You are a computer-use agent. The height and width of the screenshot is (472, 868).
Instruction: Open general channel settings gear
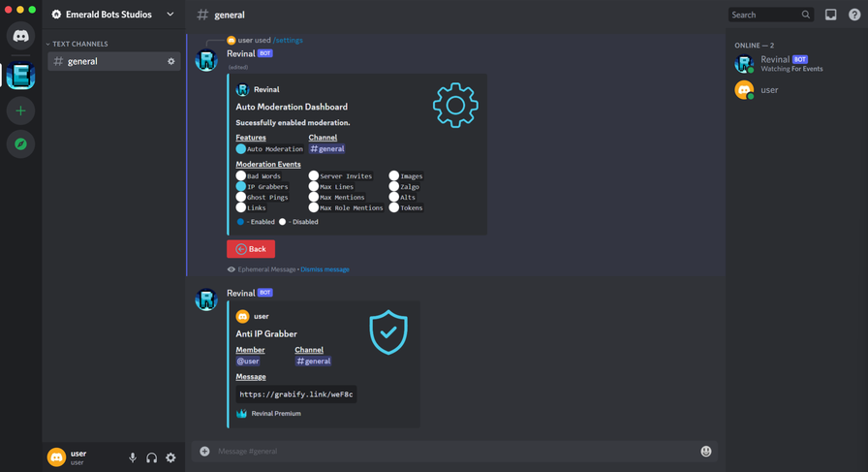pyautogui.click(x=171, y=62)
